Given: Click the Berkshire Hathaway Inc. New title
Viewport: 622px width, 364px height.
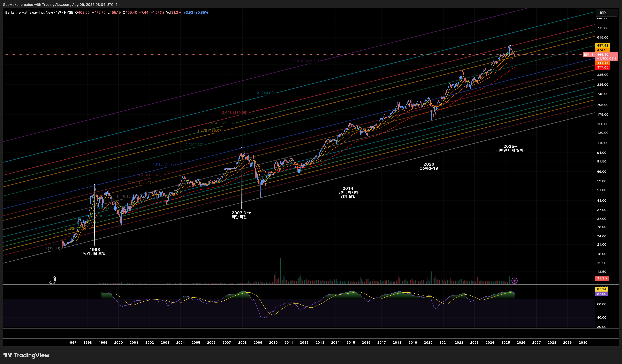Looking at the screenshot, I should click(x=29, y=12).
